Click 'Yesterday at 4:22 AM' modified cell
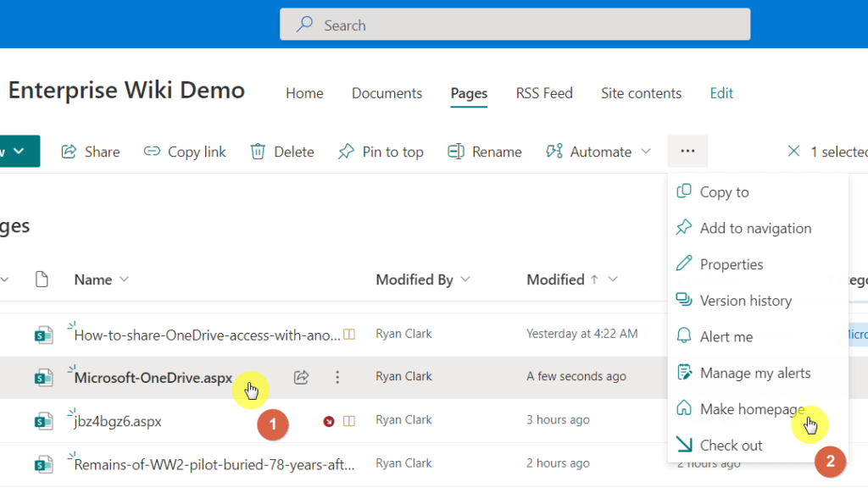868x493 pixels. coord(581,334)
